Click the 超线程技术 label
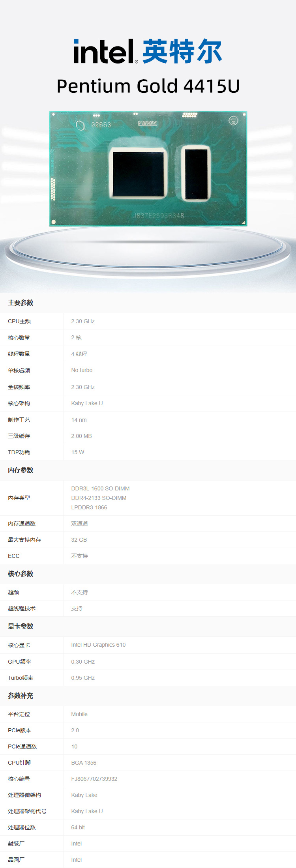This screenshot has height=868, width=296. click(22, 608)
